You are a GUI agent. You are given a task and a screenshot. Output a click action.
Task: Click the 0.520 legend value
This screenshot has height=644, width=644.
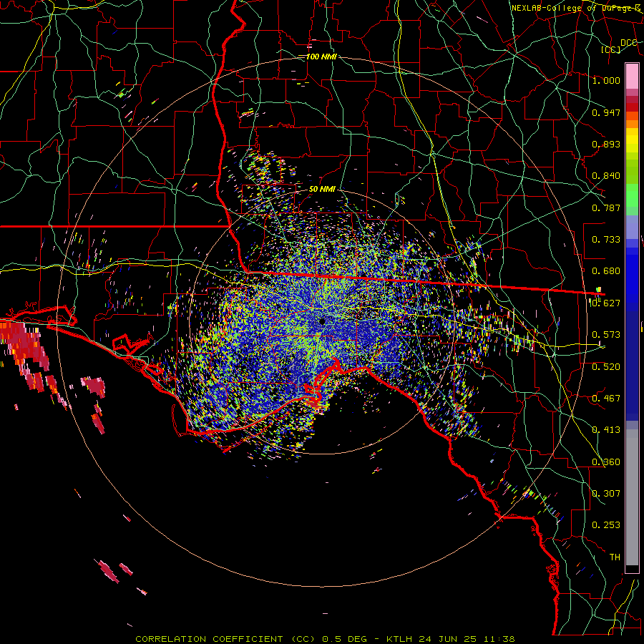[606, 367]
